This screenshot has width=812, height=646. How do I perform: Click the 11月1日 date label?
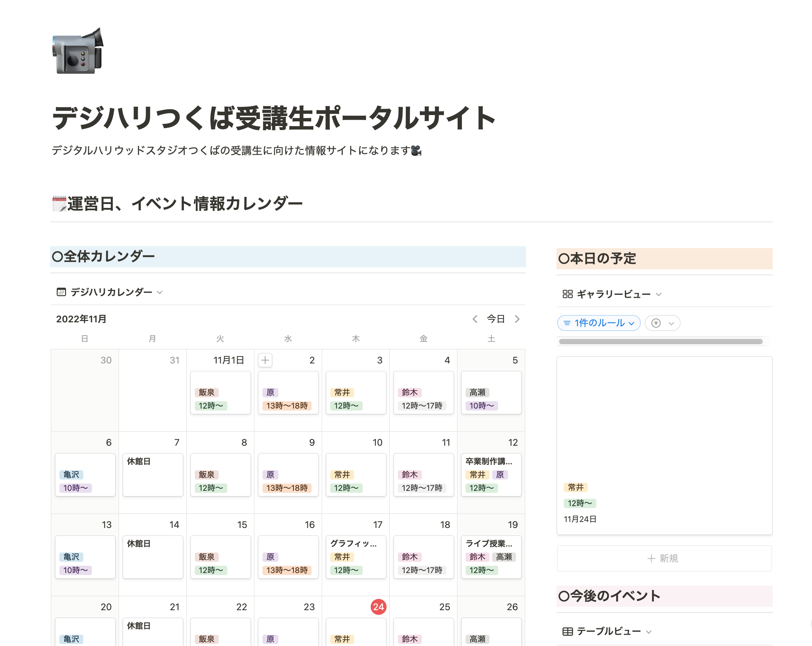[x=229, y=360]
